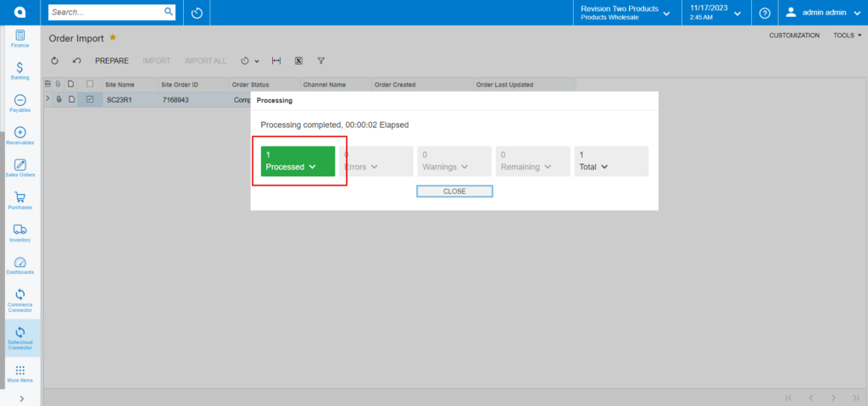Click the fit to screen columns icon
The height and width of the screenshot is (406, 868).
pos(276,61)
